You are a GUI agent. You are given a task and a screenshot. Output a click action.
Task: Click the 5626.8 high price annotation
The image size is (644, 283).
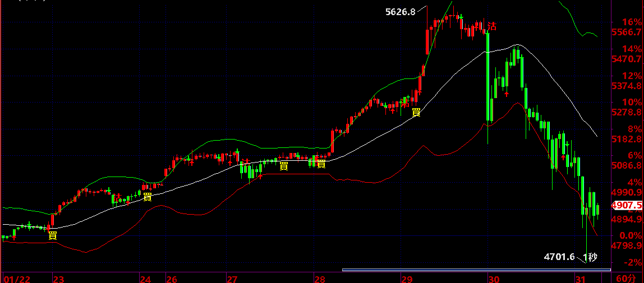(x=401, y=12)
